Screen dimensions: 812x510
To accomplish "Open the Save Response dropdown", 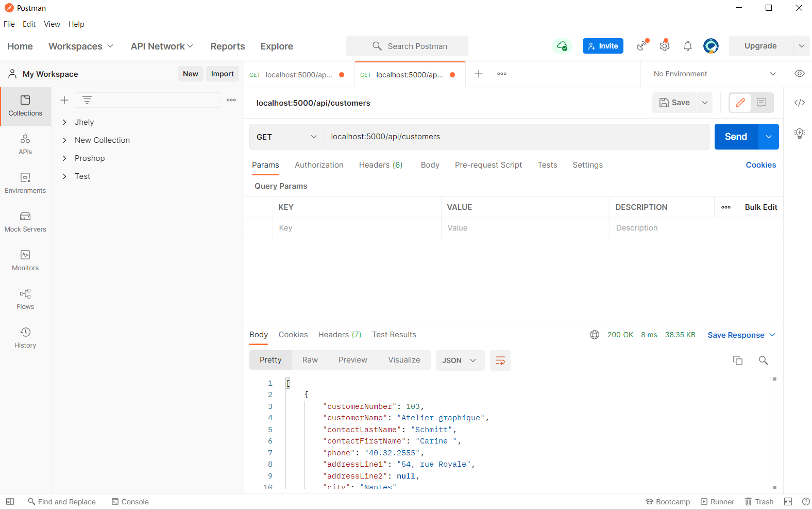I will tap(741, 335).
